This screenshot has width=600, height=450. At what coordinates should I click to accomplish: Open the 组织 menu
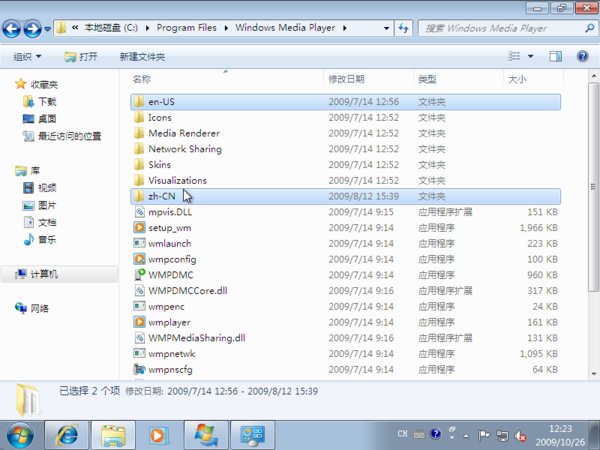(27, 57)
